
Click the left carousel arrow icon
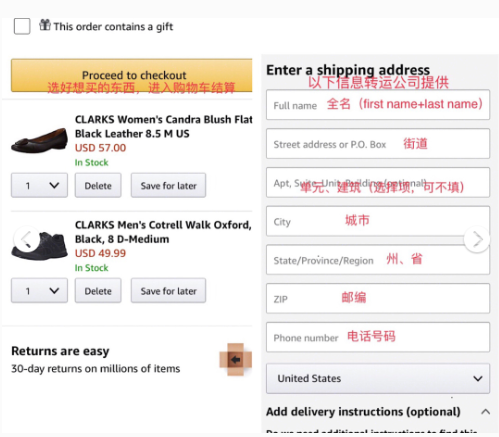coord(27,239)
